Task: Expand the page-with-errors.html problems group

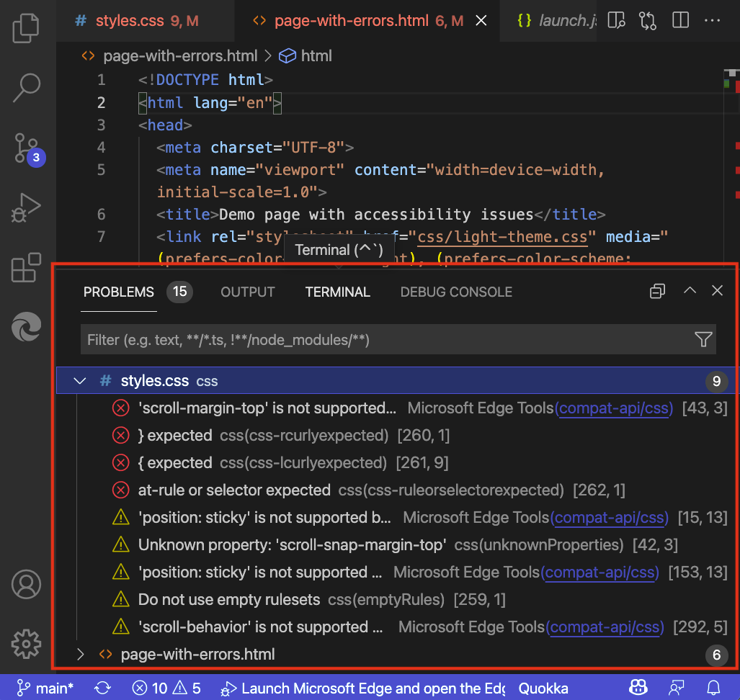Action: [80, 655]
